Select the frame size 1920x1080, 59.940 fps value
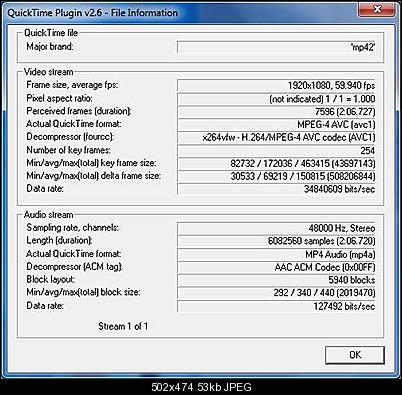Screen dimensions: 402x395 point(276,85)
